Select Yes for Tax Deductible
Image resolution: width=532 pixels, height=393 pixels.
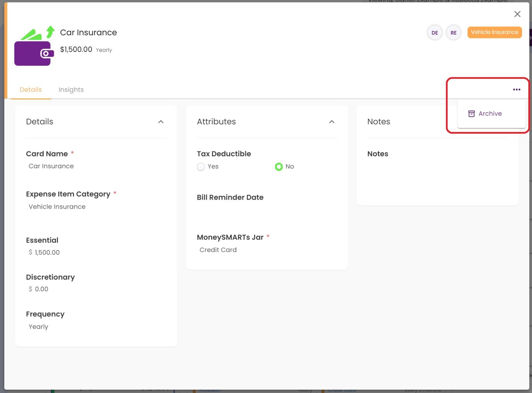[201, 167]
